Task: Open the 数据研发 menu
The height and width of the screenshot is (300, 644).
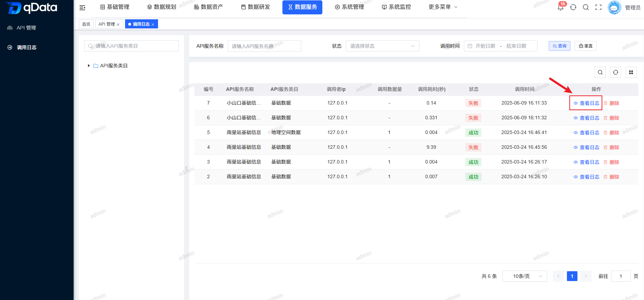Action: click(x=255, y=7)
